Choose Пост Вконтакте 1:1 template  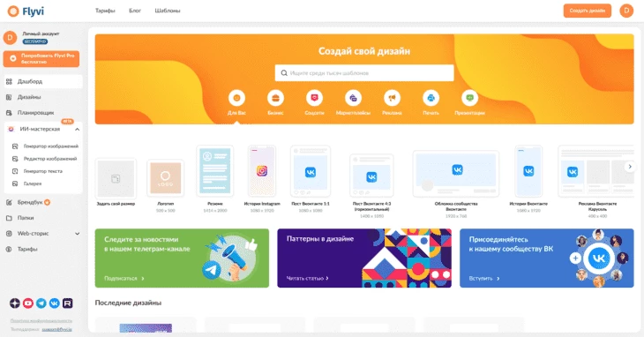(311, 171)
